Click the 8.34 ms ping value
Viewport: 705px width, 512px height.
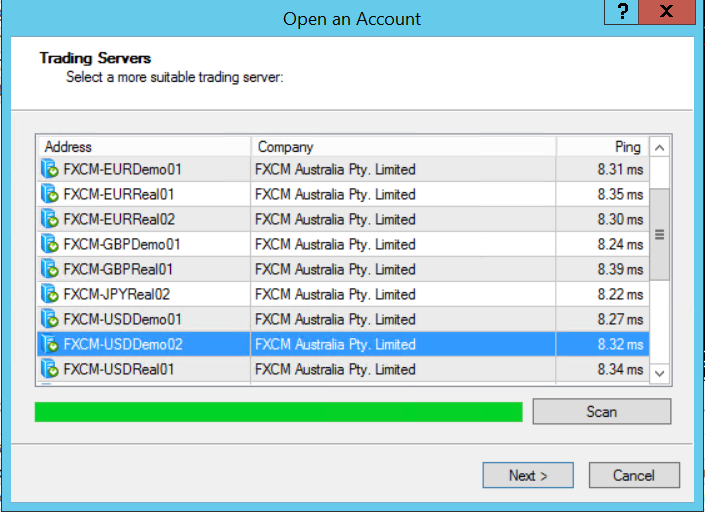click(x=620, y=369)
